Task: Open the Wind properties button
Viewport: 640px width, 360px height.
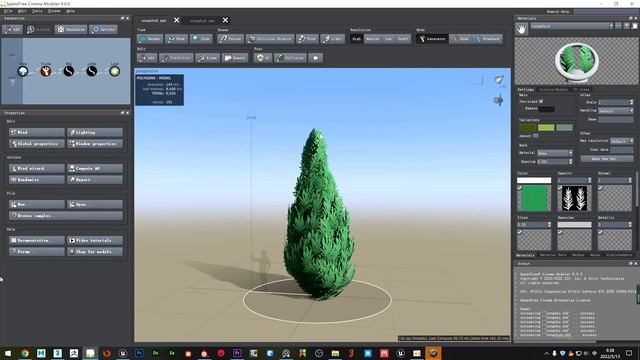Action: point(37,132)
